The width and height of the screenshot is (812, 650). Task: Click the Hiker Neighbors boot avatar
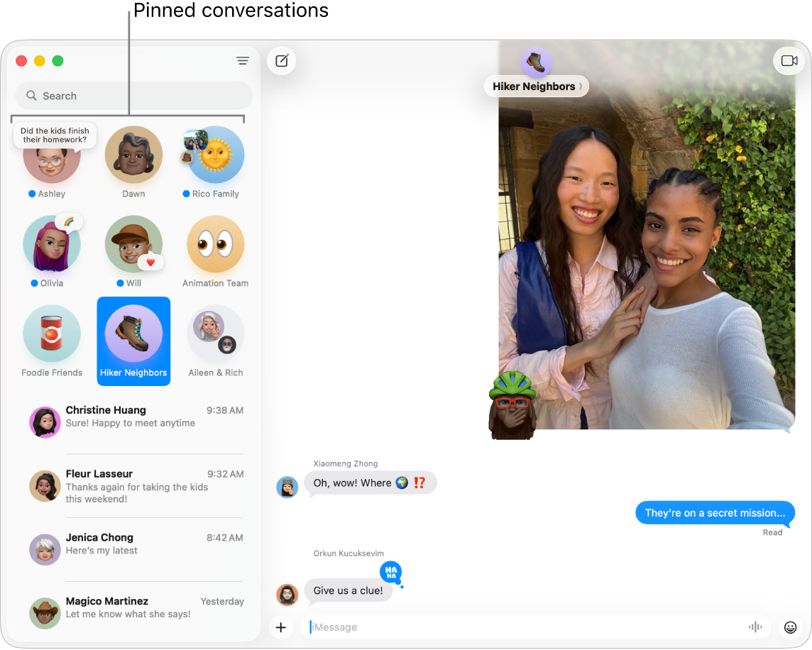(536, 64)
